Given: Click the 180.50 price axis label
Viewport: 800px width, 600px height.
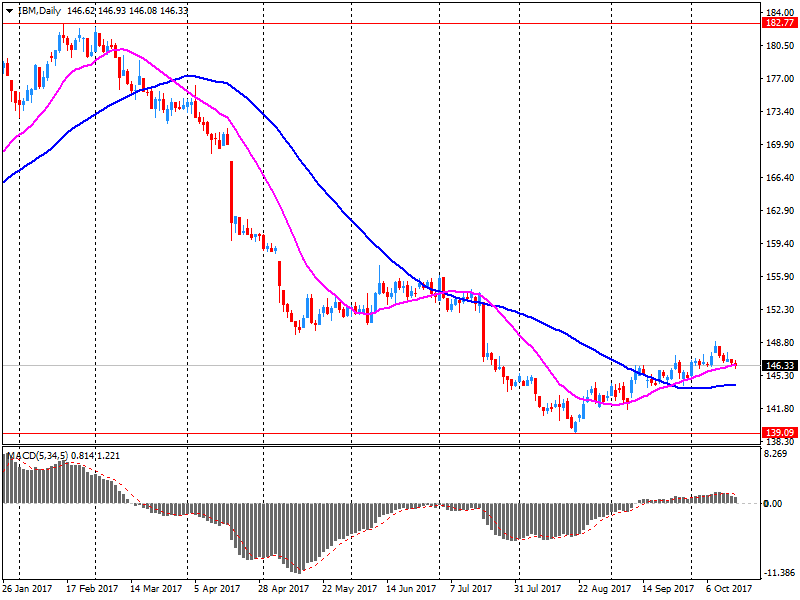Looking at the screenshot, I should coord(780,45).
